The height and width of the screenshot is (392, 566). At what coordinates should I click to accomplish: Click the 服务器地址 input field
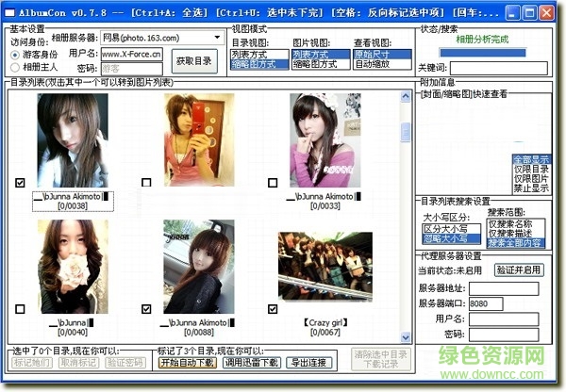click(504, 288)
